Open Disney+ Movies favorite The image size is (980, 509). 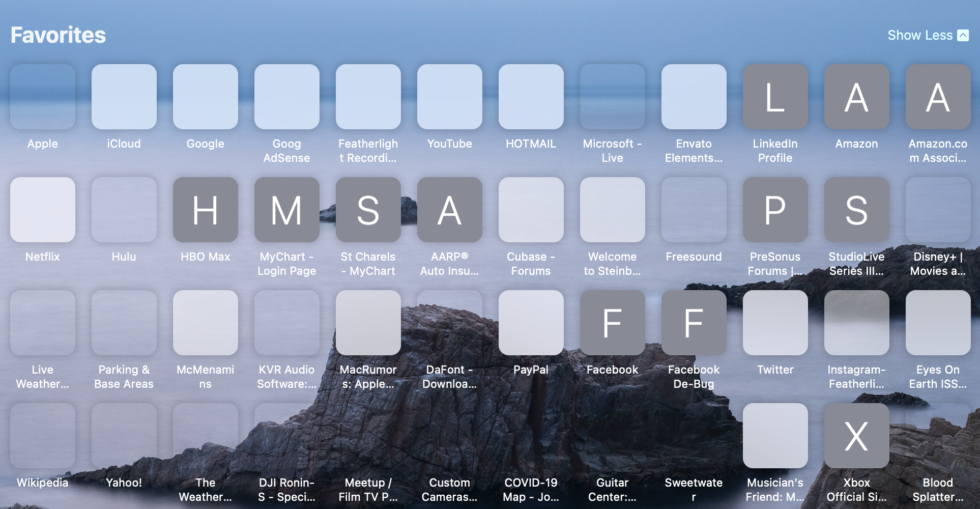pyautogui.click(x=938, y=210)
